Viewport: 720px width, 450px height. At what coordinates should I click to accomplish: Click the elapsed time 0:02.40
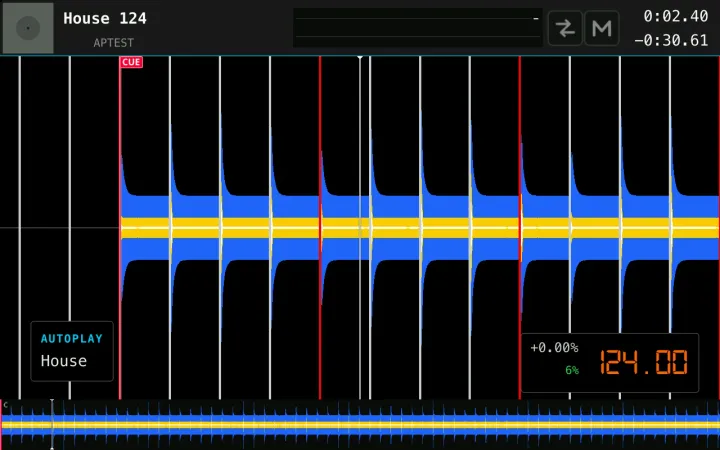pos(675,17)
